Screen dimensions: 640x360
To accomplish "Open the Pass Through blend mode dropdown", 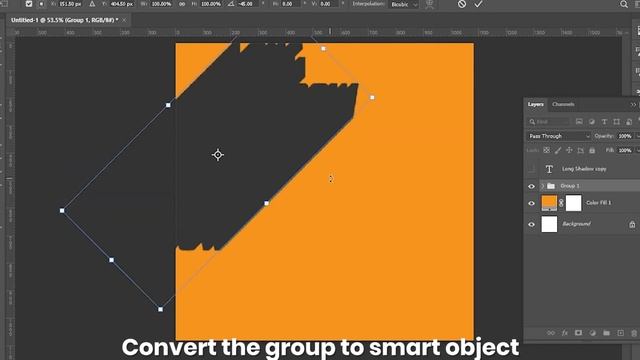I will pos(558,136).
